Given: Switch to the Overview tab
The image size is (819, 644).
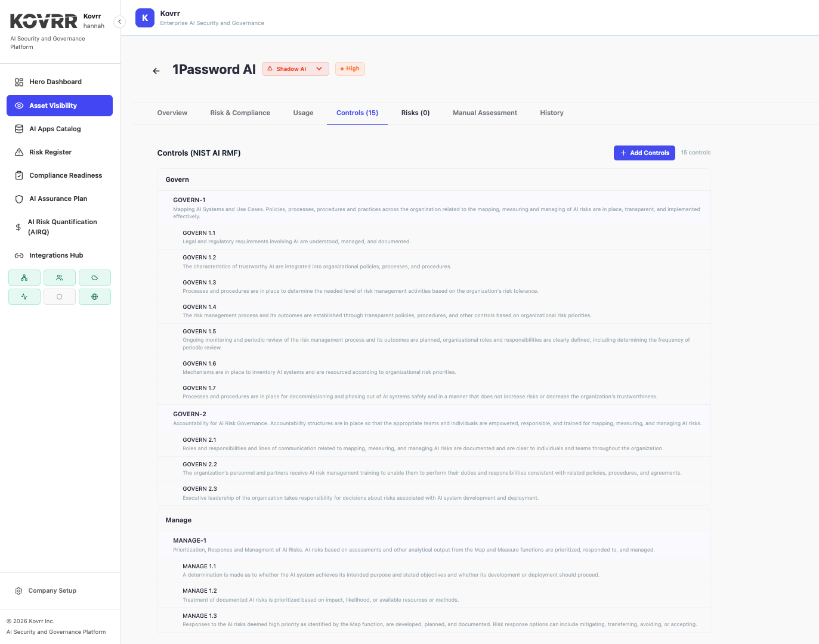Looking at the screenshot, I should click(172, 113).
